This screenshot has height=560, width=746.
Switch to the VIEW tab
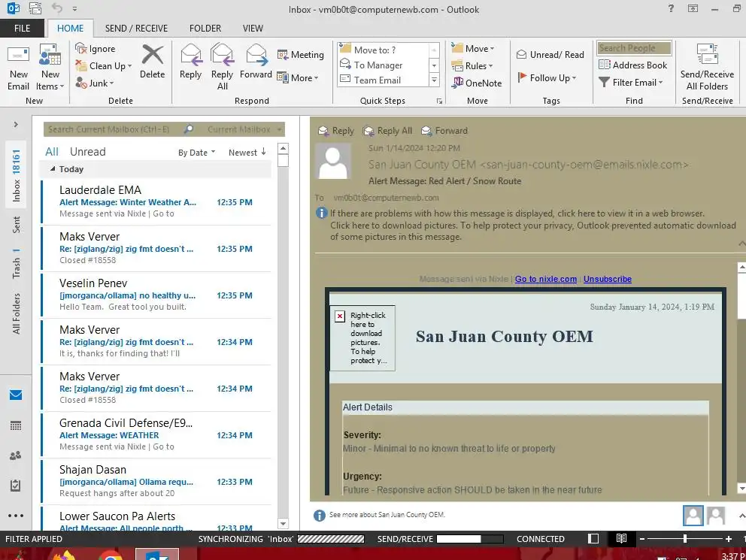(253, 28)
